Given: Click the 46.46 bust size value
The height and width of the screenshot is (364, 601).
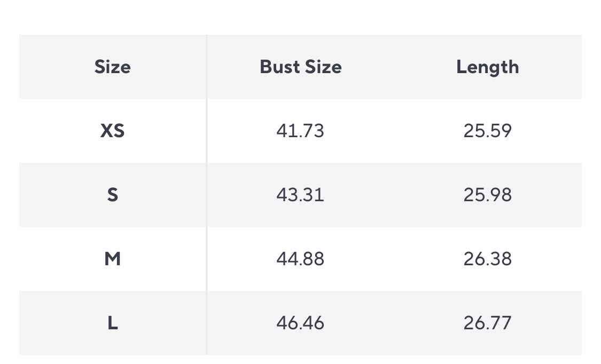Looking at the screenshot, I should [x=300, y=323].
